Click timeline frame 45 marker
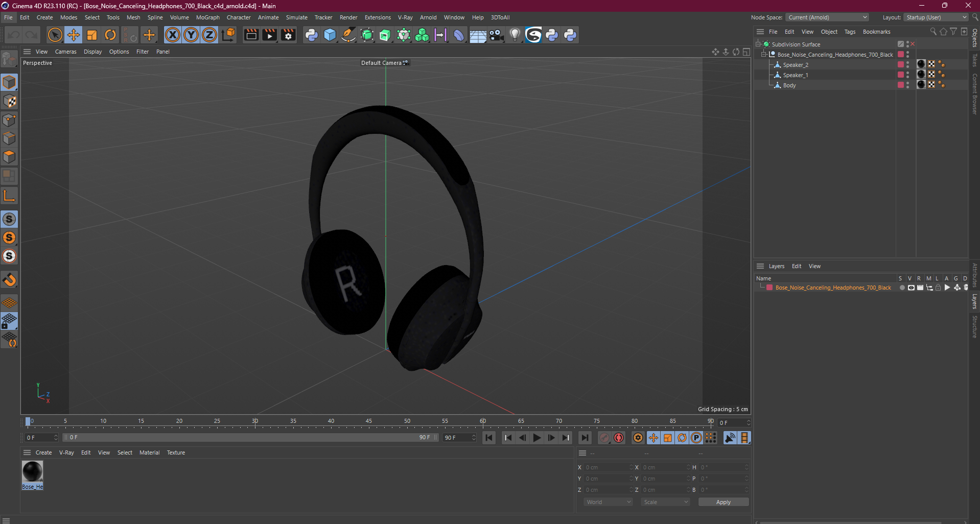Image resolution: width=980 pixels, height=524 pixels. [x=369, y=422]
